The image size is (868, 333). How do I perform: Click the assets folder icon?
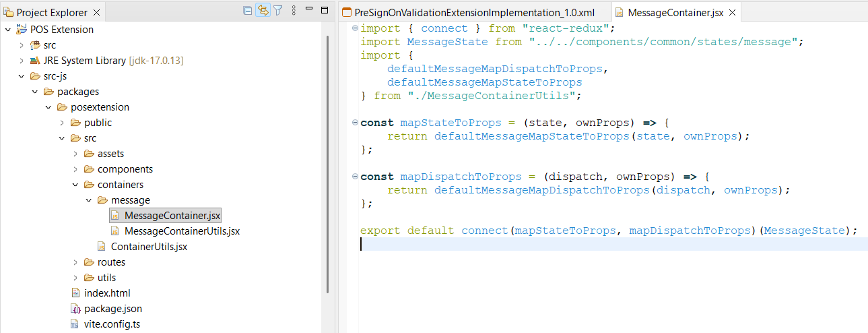(x=88, y=154)
